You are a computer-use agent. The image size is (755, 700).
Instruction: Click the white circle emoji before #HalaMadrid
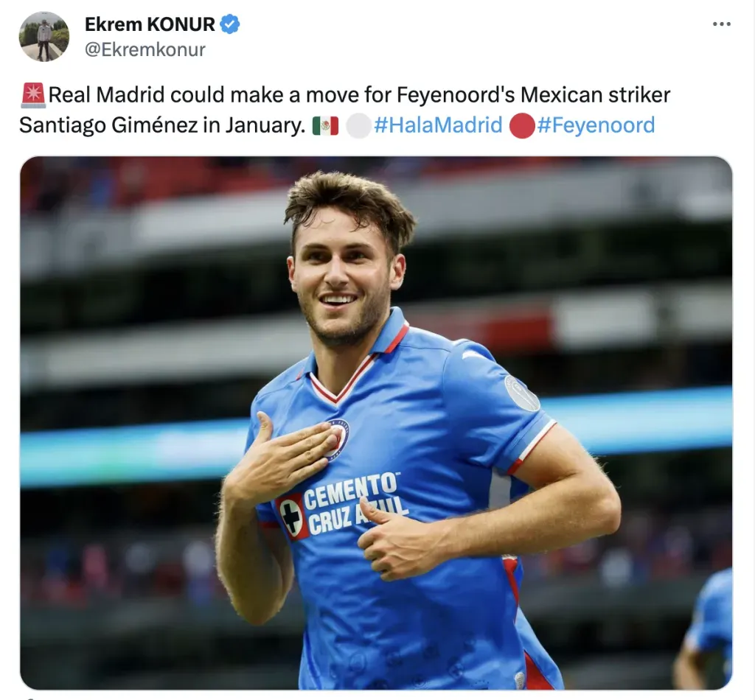coord(359,126)
